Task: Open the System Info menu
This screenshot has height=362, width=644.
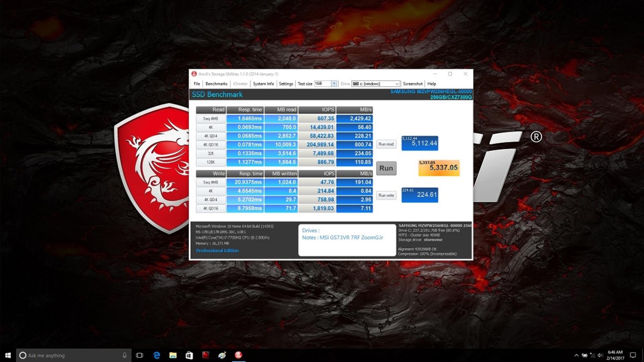Action: coord(263,84)
